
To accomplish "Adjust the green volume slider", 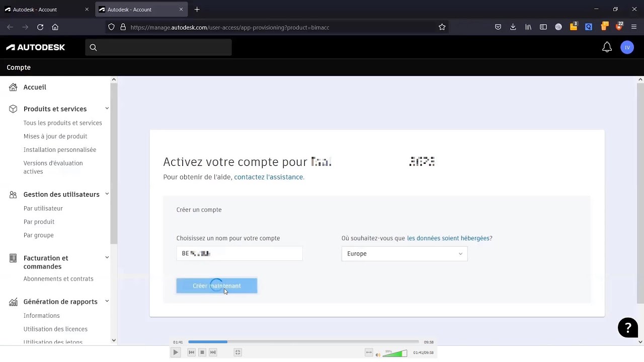I will (395, 353).
